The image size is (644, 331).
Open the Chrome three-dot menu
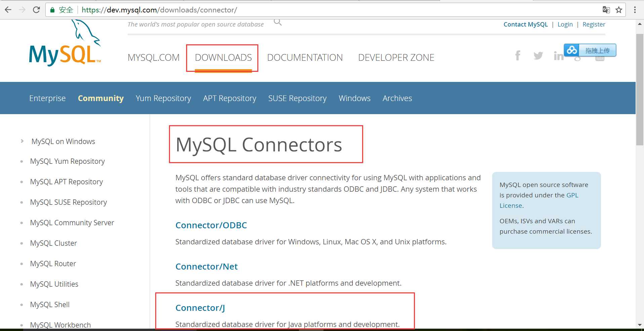(635, 10)
